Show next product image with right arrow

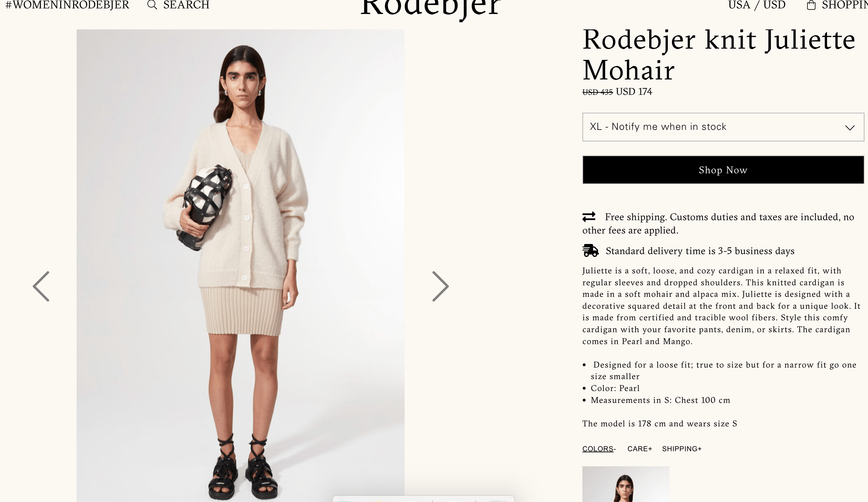point(440,286)
